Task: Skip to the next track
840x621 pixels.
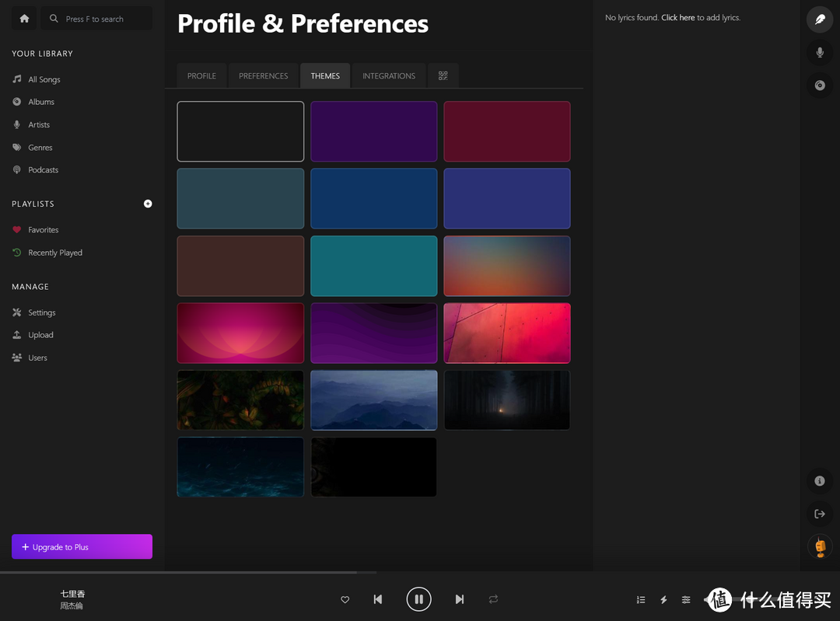Action: click(x=460, y=599)
